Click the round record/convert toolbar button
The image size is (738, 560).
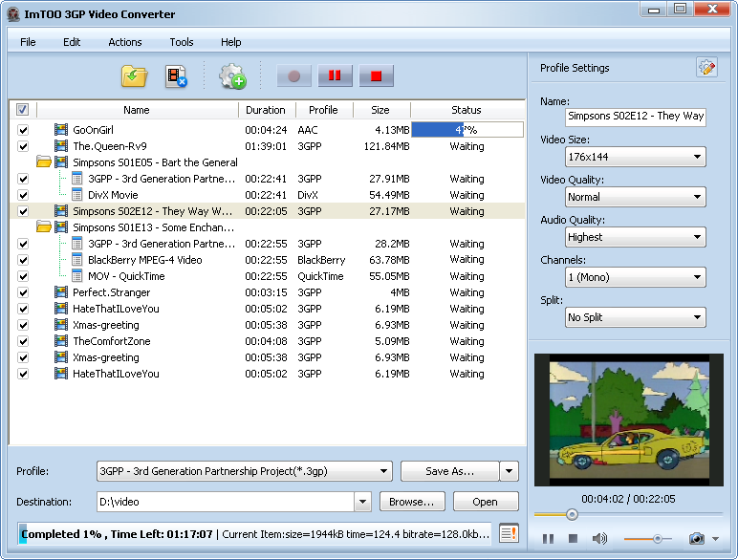click(293, 75)
